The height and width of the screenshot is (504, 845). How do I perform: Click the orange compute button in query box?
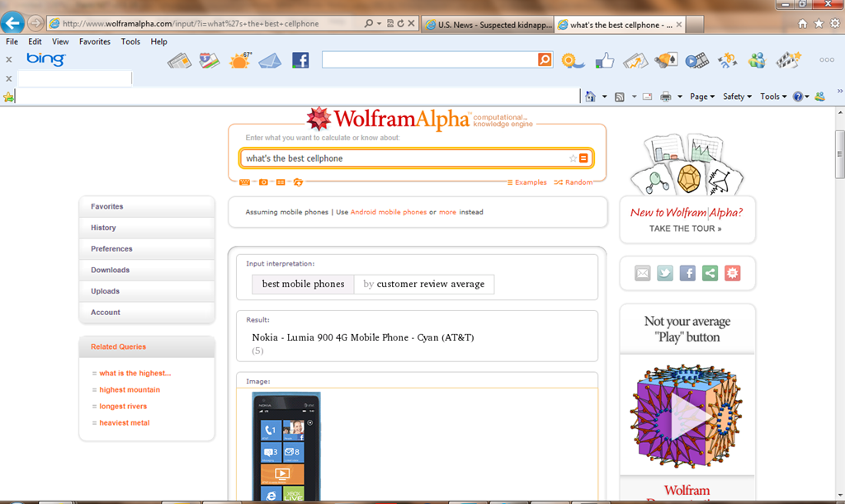(583, 158)
